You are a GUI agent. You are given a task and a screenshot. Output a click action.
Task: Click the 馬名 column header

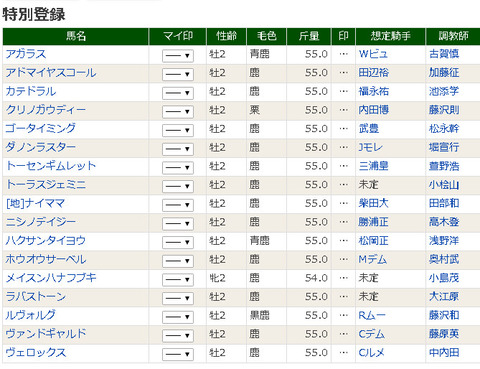coord(76,36)
